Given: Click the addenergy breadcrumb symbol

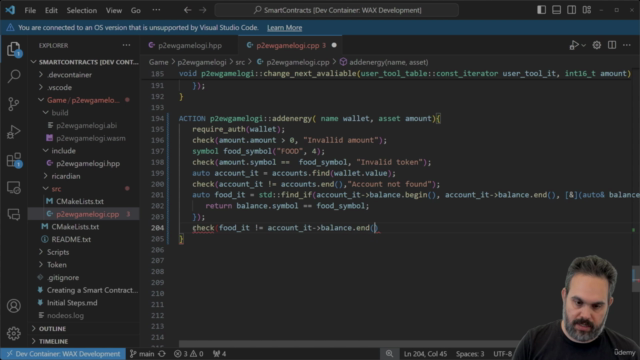Looking at the screenshot, I should tap(384, 62).
